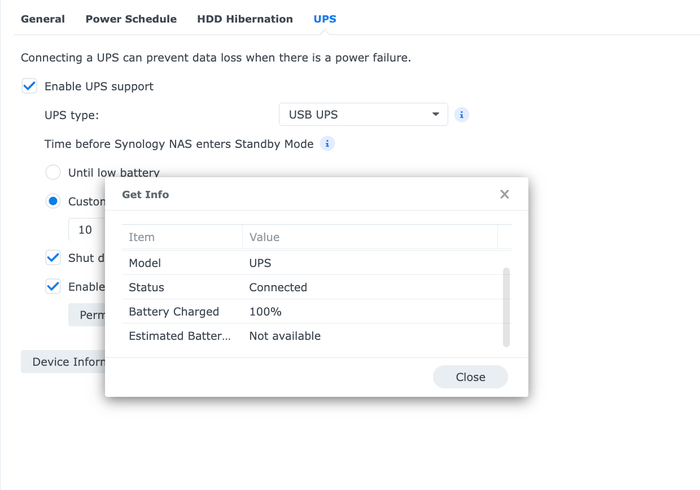This screenshot has width=700, height=490.
Task: Select the Custom time radio button
Action: 53,201
